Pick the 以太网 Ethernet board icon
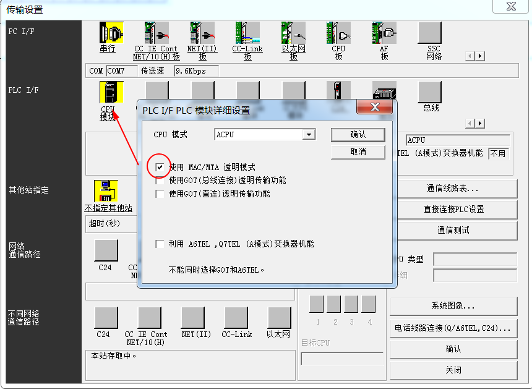532x392 pixels. (293, 33)
